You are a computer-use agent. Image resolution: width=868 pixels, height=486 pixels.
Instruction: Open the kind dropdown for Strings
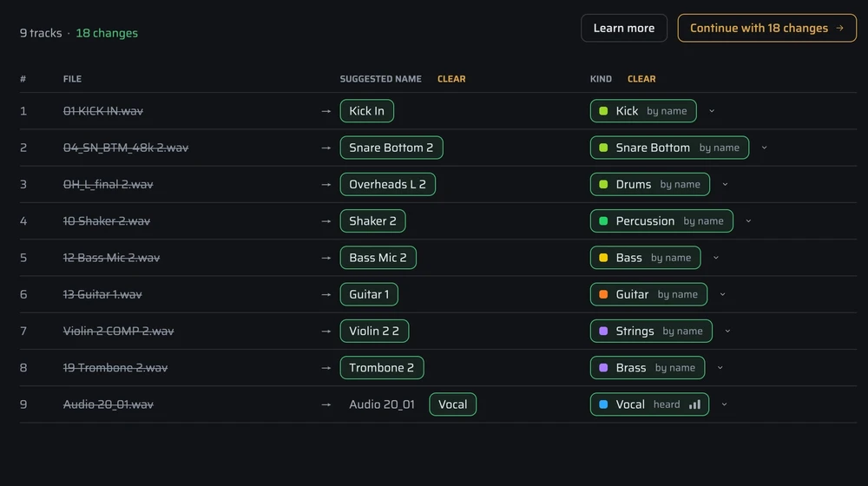pyautogui.click(x=727, y=331)
